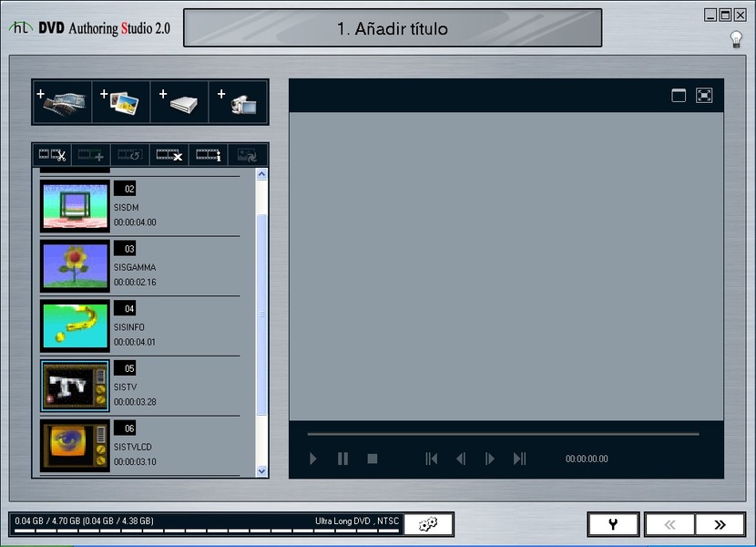This screenshot has width=756, height=547.
Task: Pause the preview playback
Action: point(342,459)
